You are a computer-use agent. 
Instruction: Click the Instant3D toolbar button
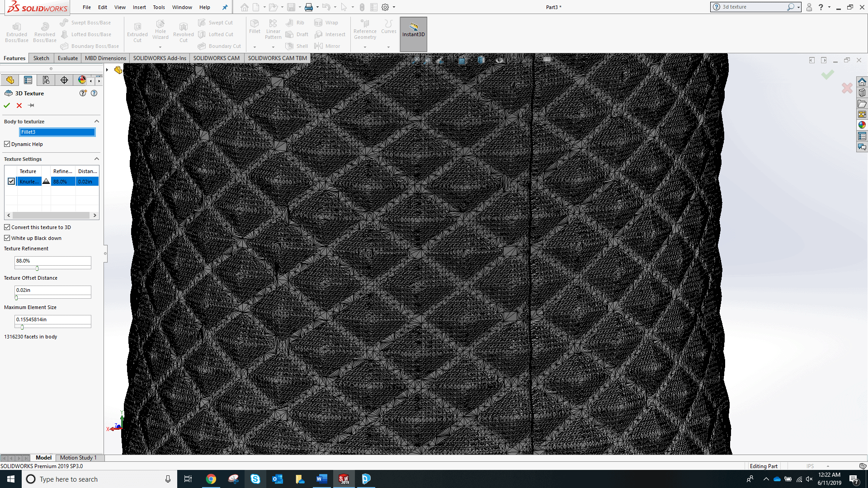[413, 30]
